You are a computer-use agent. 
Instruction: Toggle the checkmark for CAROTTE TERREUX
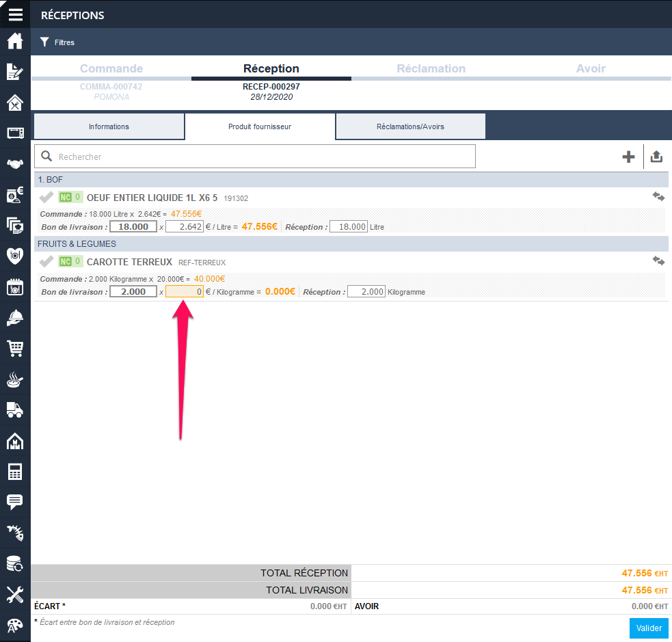tap(46, 262)
